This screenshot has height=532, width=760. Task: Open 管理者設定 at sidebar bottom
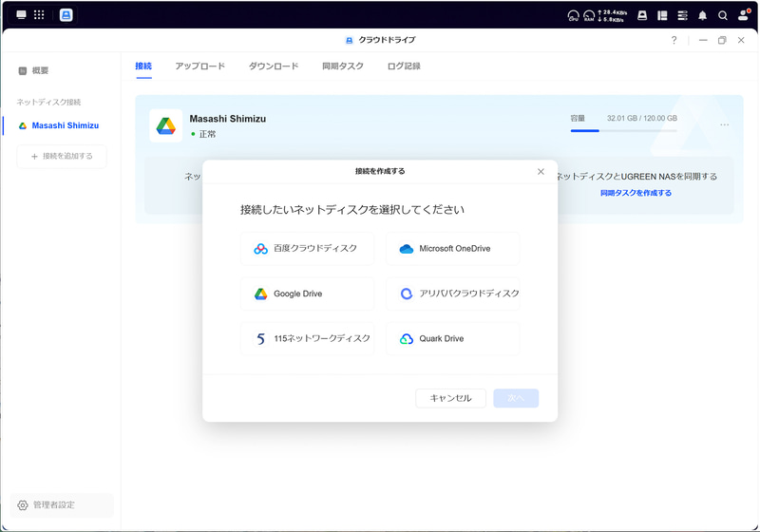(x=62, y=505)
